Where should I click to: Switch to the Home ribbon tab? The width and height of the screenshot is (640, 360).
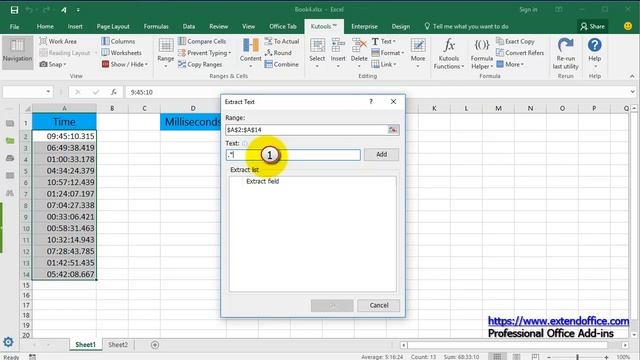click(x=45, y=26)
